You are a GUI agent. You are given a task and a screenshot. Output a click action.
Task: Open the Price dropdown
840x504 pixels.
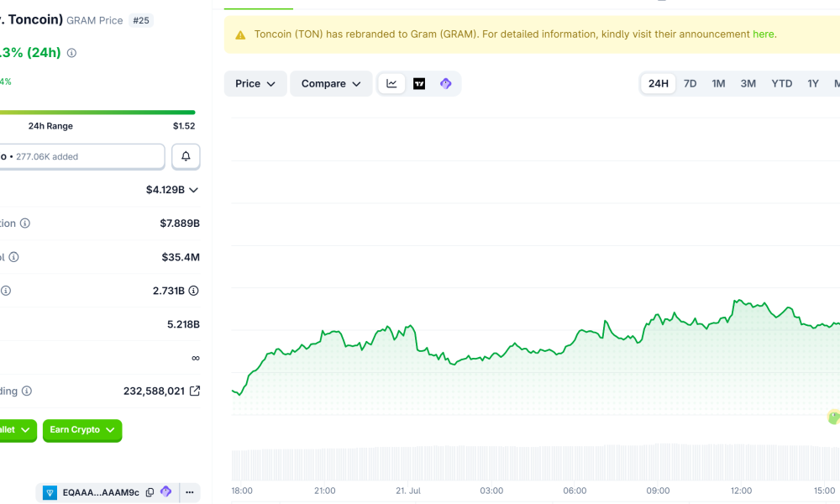(x=255, y=83)
